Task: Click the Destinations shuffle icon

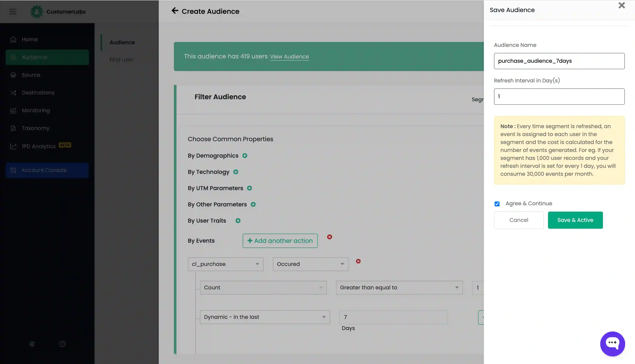Action: (x=13, y=93)
